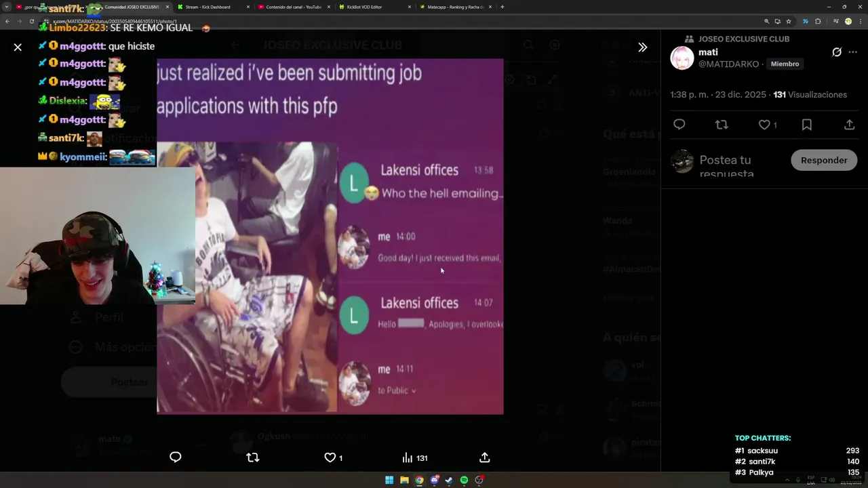Open the Chrome profile avatar
This screenshot has height=488, width=868.
tap(848, 21)
